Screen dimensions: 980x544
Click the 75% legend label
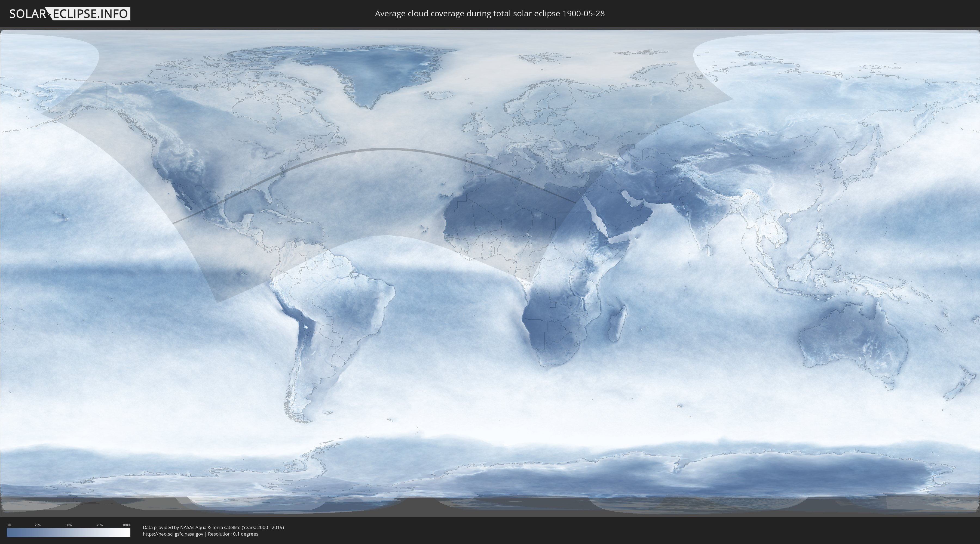[99, 525]
